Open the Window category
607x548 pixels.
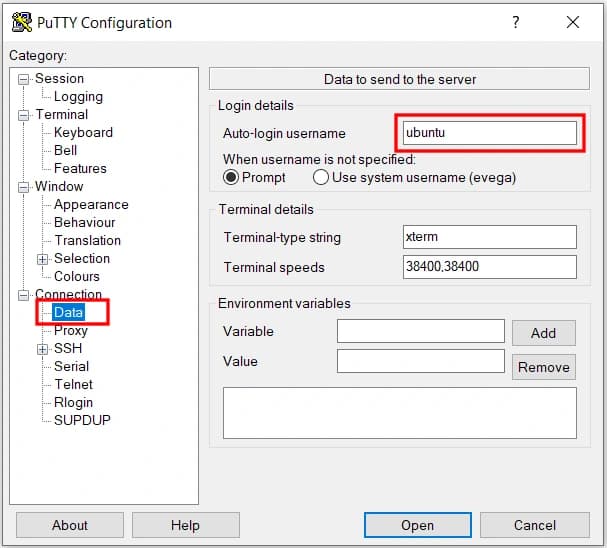[59, 187]
